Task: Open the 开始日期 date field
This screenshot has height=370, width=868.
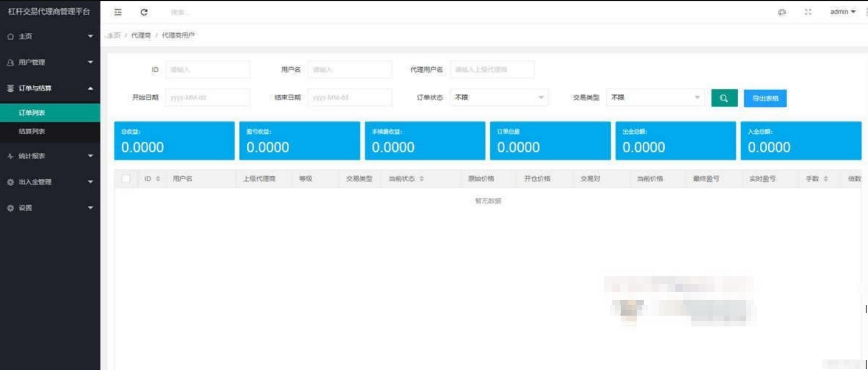Action: click(208, 98)
